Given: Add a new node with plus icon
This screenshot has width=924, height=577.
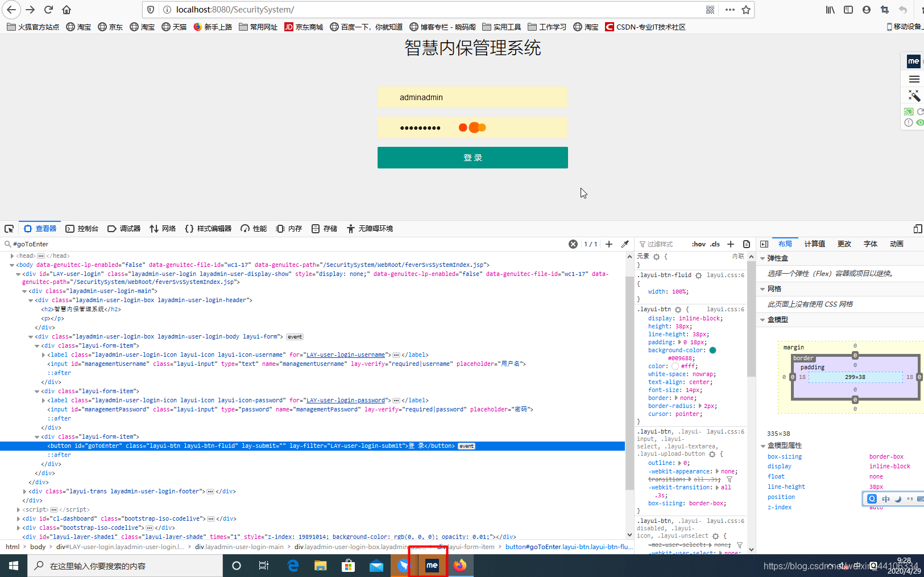Looking at the screenshot, I should [x=609, y=244].
